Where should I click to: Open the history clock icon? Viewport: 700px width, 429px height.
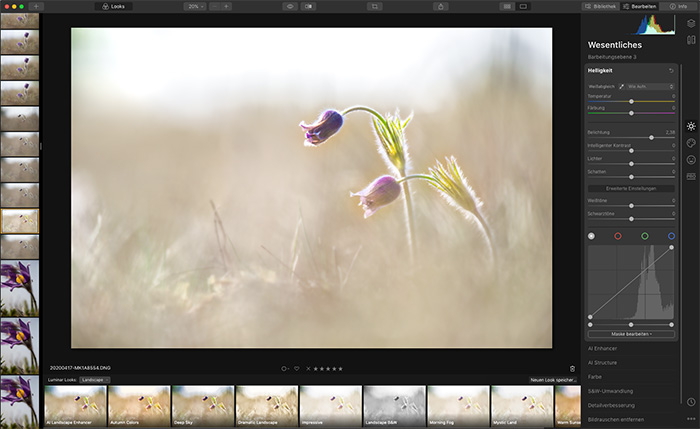click(691, 402)
